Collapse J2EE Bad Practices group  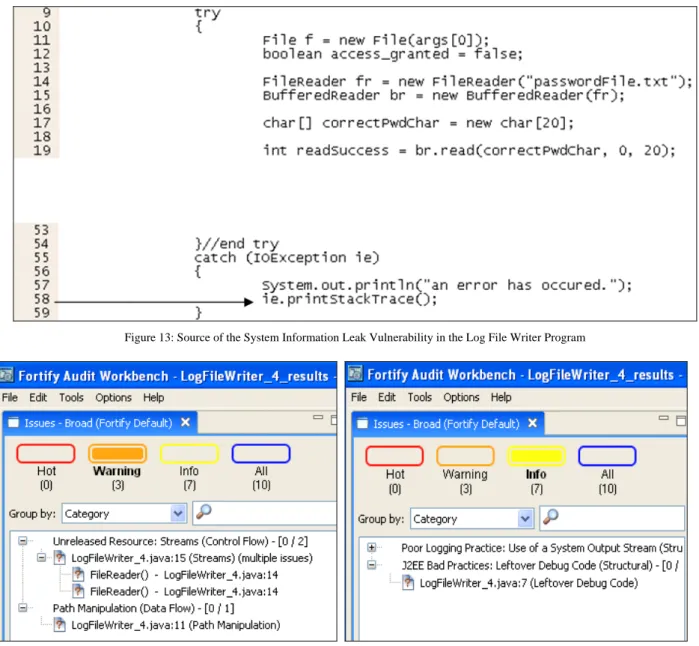tap(372, 565)
